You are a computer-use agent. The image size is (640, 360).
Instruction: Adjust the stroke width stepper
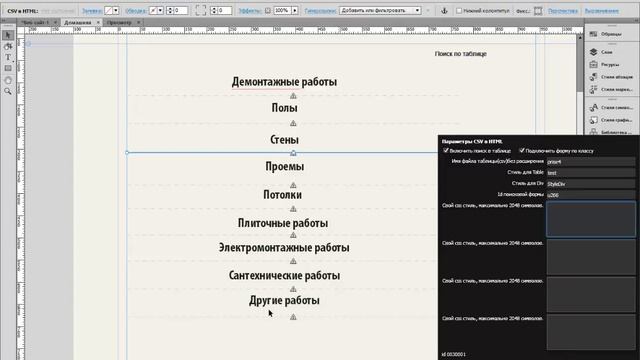(x=170, y=11)
